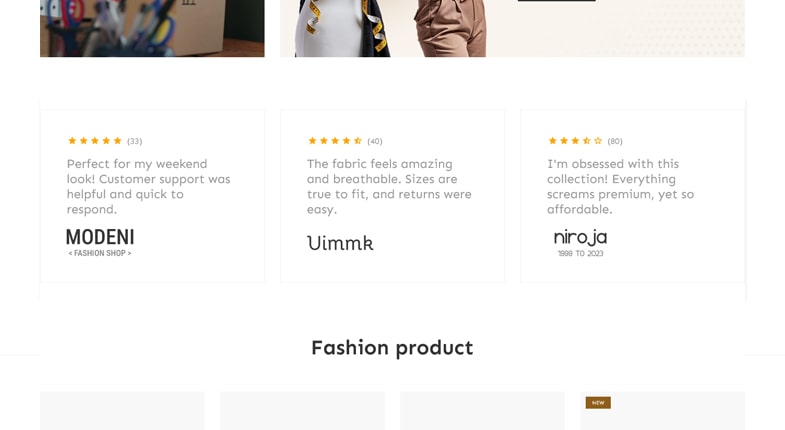Open the (40) review count
Image resolution: width=785 pixels, height=430 pixels.
(x=375, y=141)
